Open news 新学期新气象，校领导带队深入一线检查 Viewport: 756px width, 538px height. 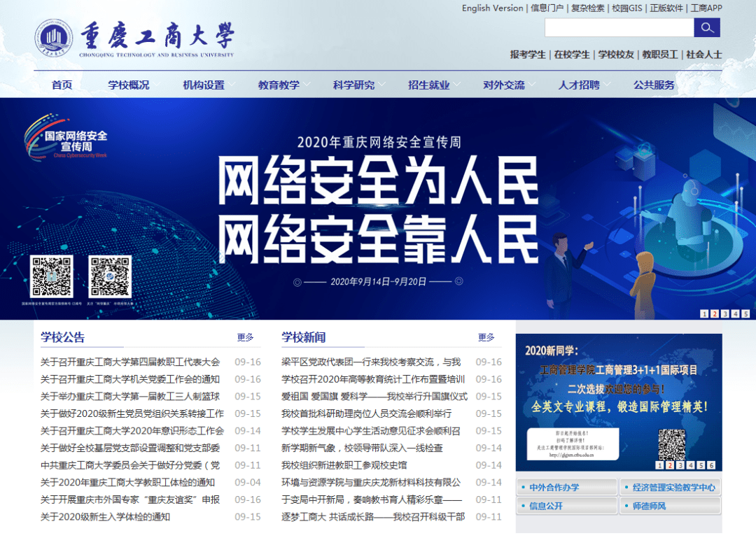(x=362, y=448)
